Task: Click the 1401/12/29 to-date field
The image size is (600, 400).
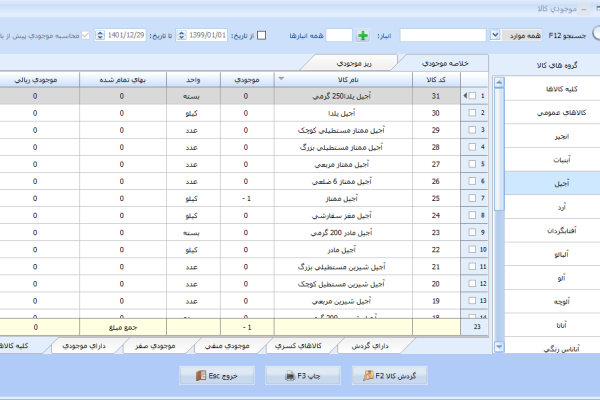Action: pos(126,35)
